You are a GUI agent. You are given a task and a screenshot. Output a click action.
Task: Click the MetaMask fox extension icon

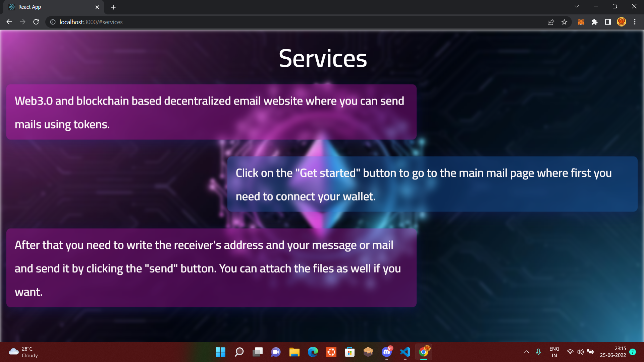click(581, 22)
